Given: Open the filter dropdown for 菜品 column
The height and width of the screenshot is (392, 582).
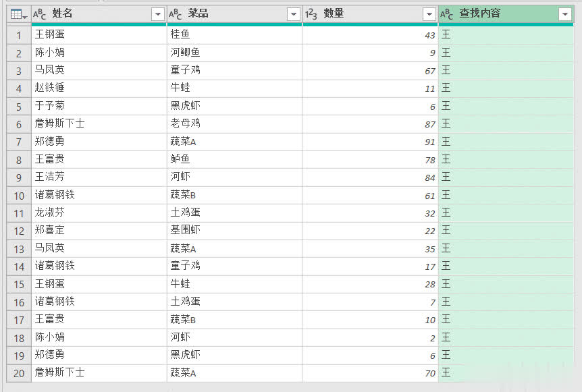Looking at the screenshot, I should (x=294, y=14).
